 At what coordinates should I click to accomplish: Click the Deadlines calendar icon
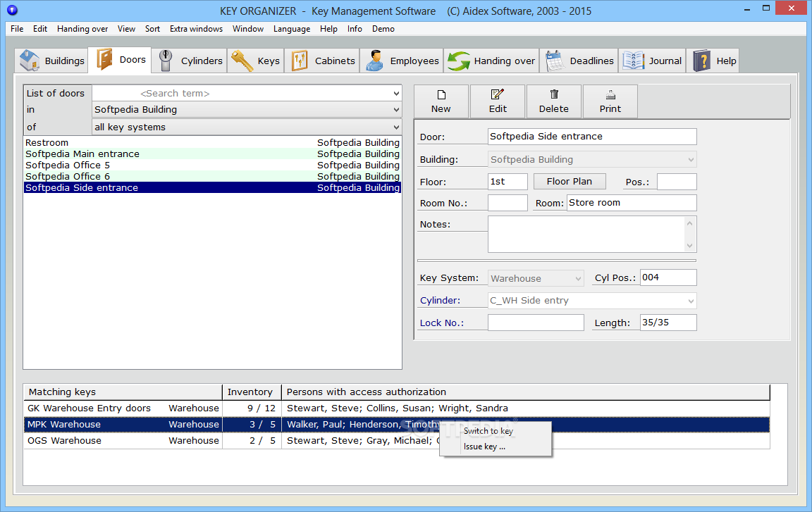click(555, 61)
